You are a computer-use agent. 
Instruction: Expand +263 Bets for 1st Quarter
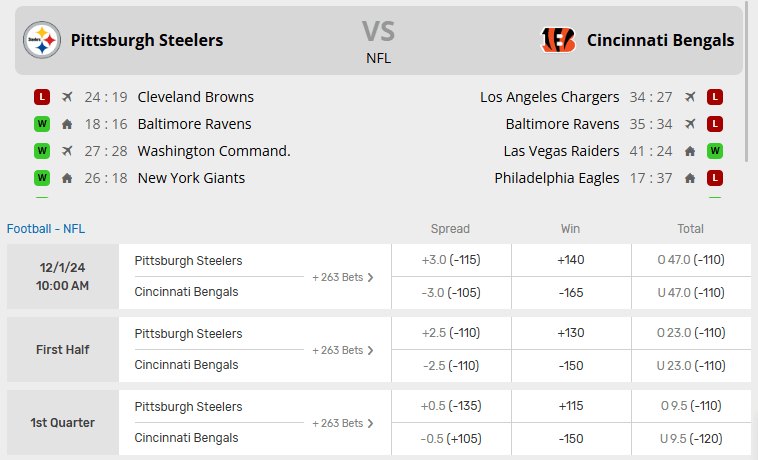click(x=343, y=423)
